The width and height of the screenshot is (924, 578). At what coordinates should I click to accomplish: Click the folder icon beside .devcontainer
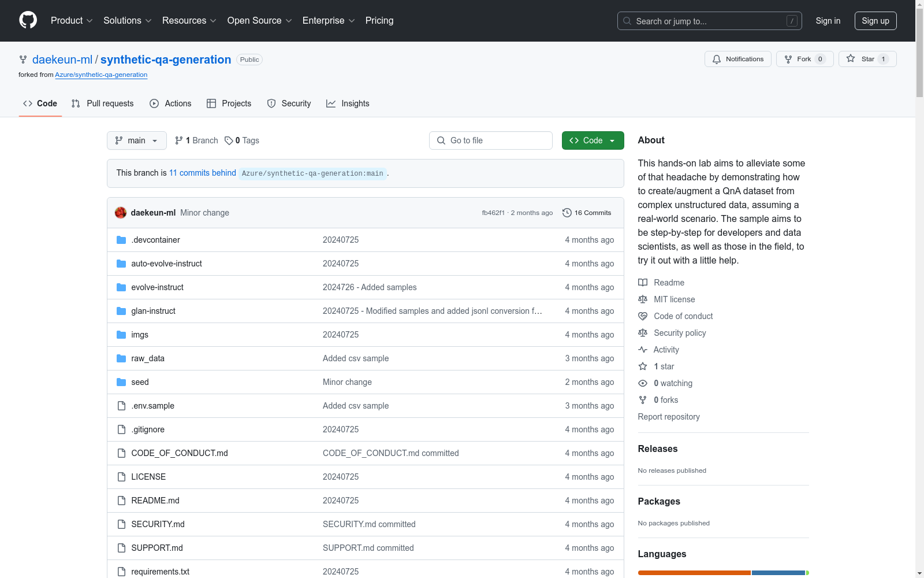[x=121, y=240]
